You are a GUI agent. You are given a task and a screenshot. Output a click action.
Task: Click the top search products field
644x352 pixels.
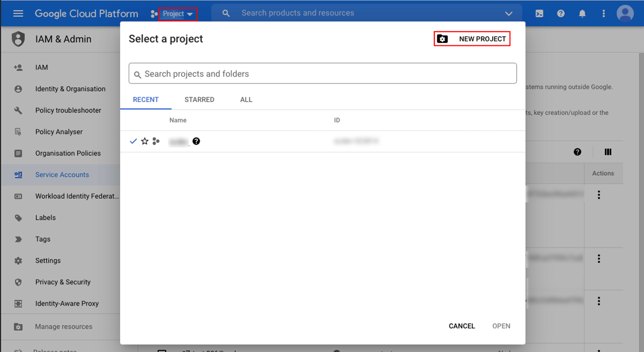[367, 13]
